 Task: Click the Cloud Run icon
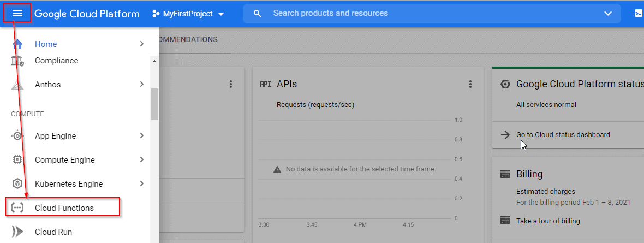point(17,232)
